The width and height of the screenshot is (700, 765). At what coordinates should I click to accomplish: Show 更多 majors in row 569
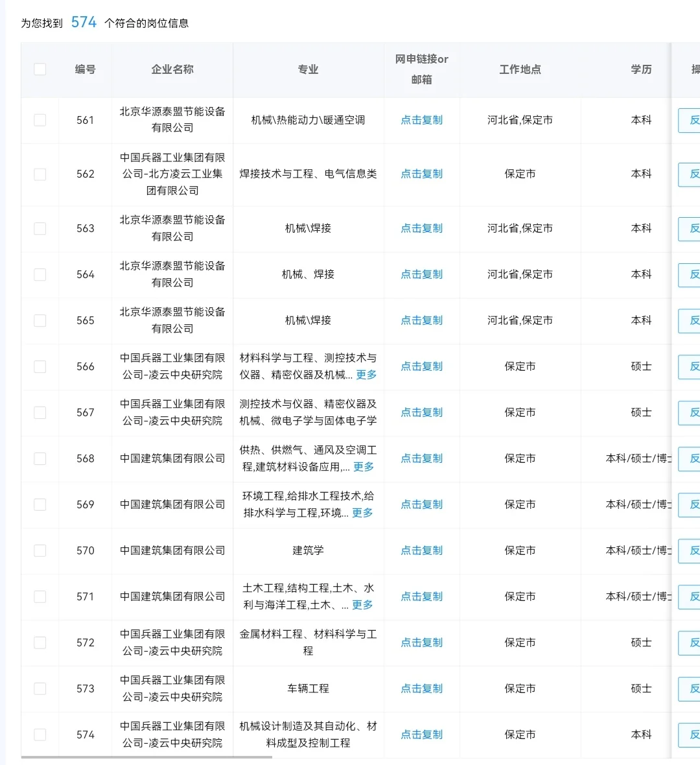click(x=362, y=513)
